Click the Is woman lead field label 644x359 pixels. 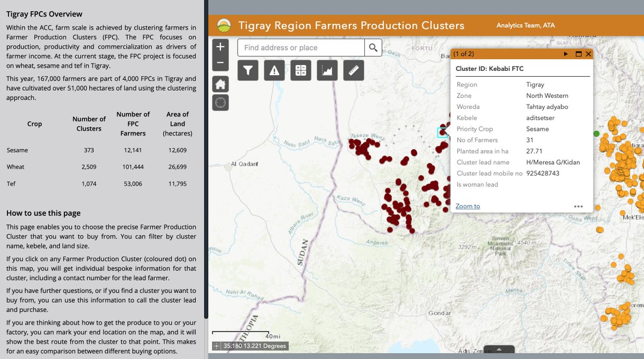point(477,185)
